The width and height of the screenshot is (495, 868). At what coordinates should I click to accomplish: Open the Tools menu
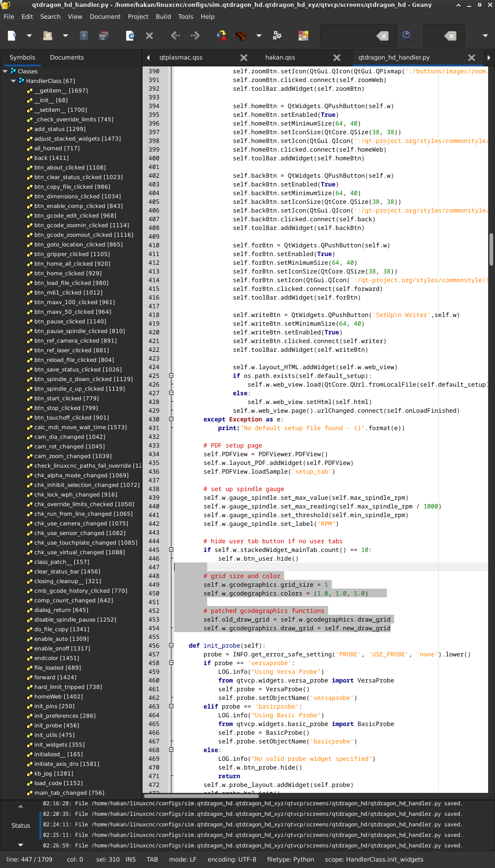[x=186, y=16]
